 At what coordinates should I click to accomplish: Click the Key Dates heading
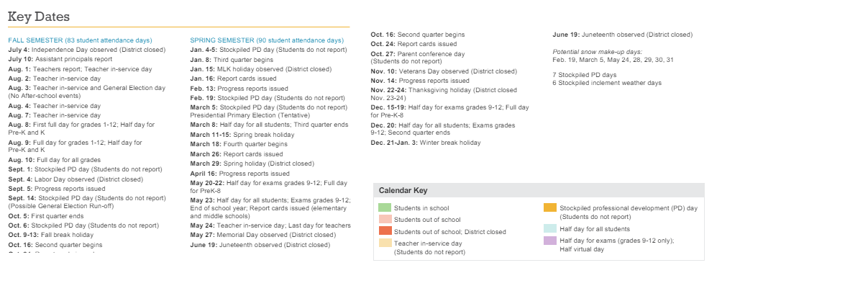tap(39, 17)
